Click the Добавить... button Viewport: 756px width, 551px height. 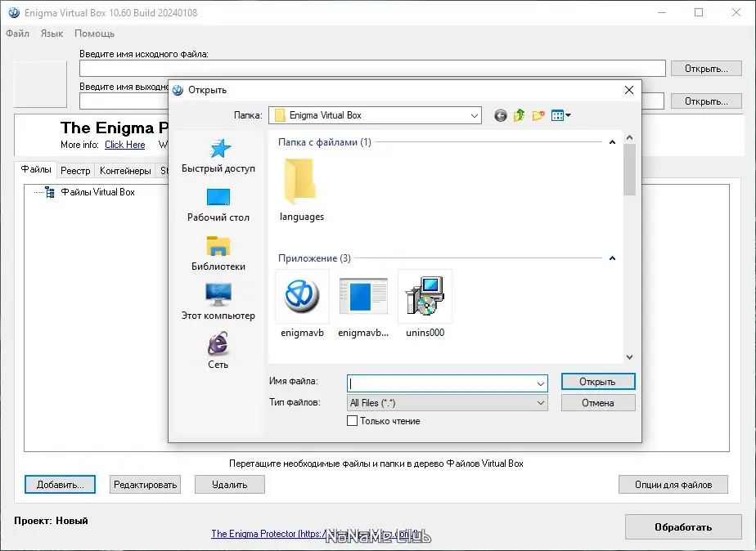(x=61, y=485)
